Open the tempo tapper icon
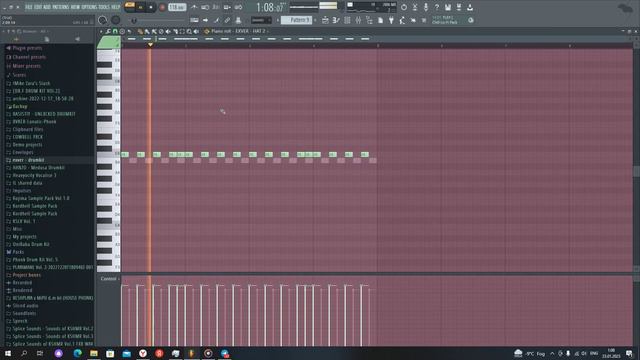 pyautogui.click(x=402, y=20)
